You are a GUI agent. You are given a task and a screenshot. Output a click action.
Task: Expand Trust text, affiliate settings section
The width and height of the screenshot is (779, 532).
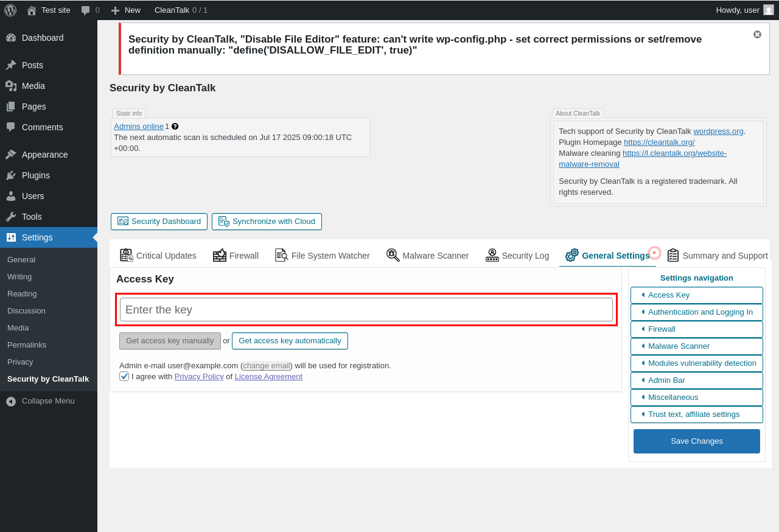point(697,415)
